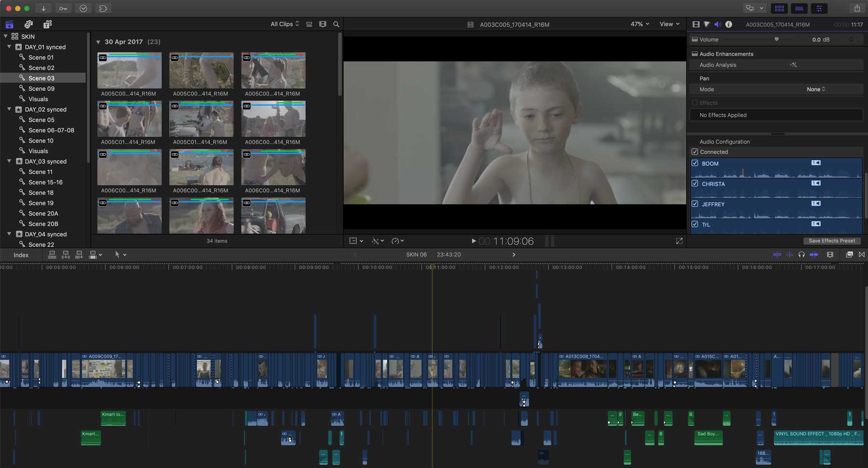
Task: Select Scene 03 keyword collection
Action: click(41, 78)
